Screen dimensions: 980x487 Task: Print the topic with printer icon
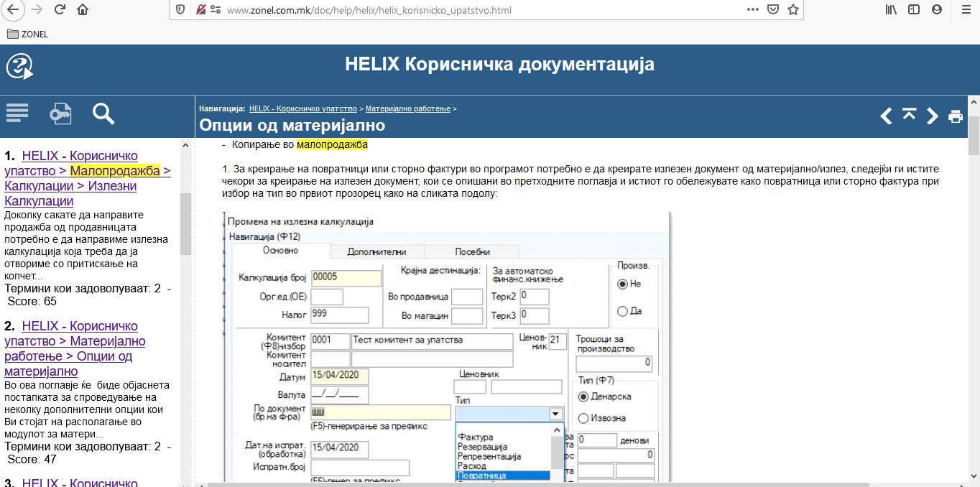tap(955, 116)
